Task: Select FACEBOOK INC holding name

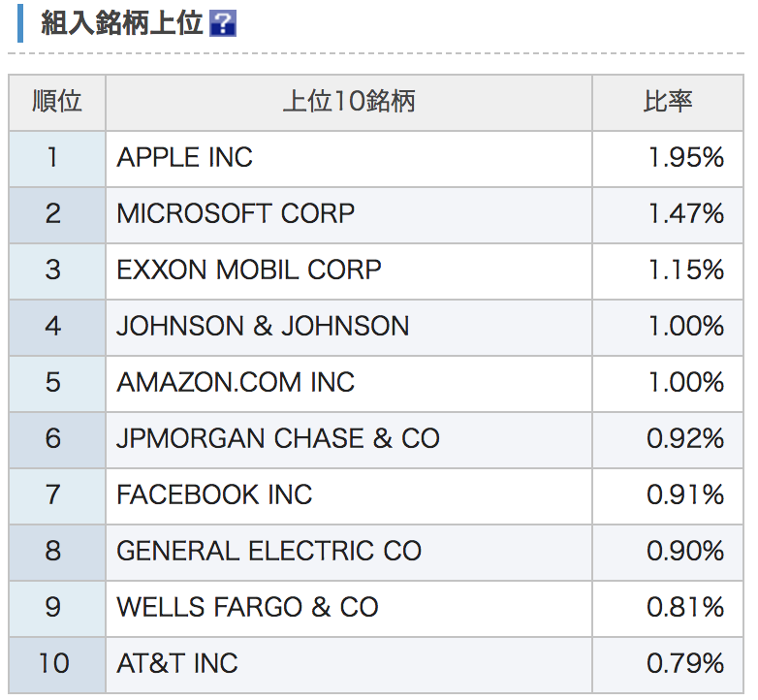Action: click(x=214, y=494)
